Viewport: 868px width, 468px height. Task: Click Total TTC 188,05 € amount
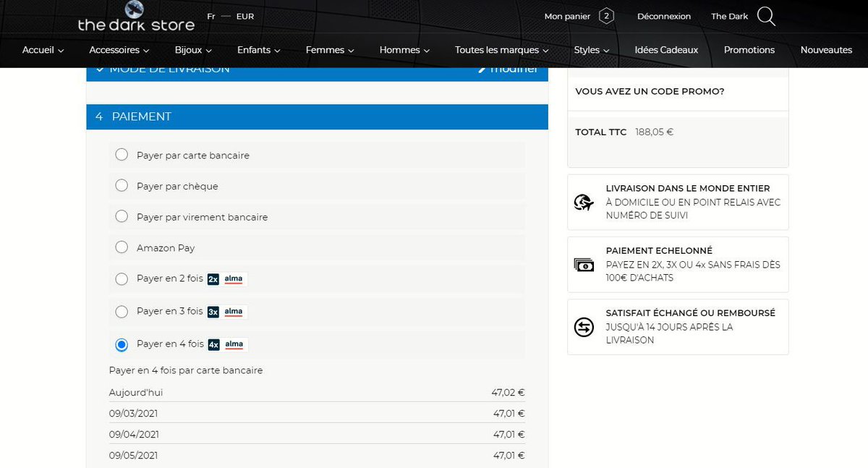(655, 132)
